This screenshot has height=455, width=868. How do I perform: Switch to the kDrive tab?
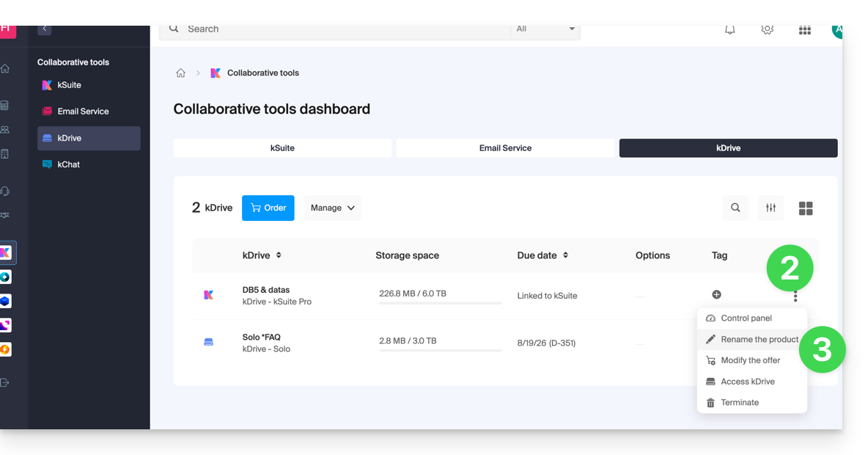(x=729, y=148)
